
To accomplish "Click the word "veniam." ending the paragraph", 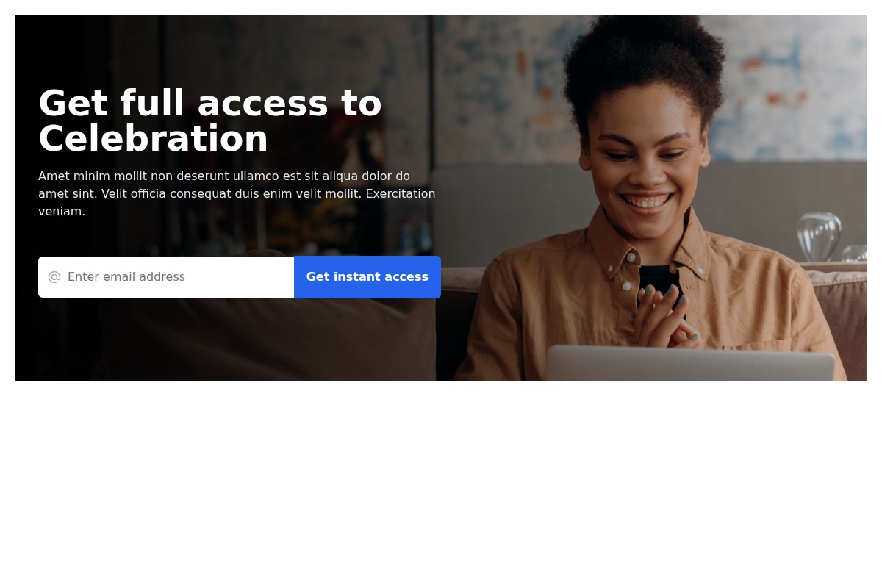I will pyautogui.click(x=62, y=212).
